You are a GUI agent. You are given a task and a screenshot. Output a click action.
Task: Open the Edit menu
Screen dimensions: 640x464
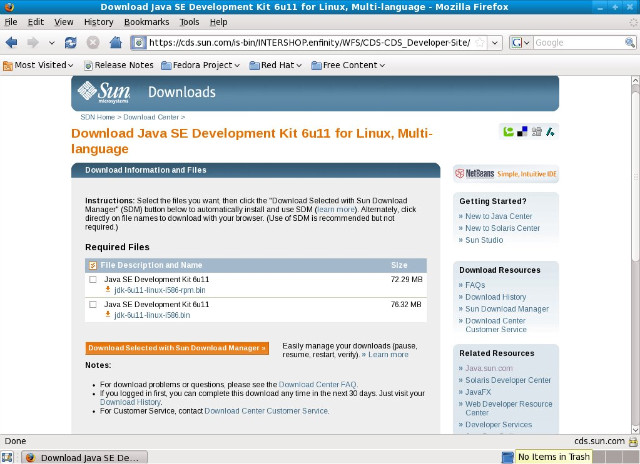tap(36, 22)
